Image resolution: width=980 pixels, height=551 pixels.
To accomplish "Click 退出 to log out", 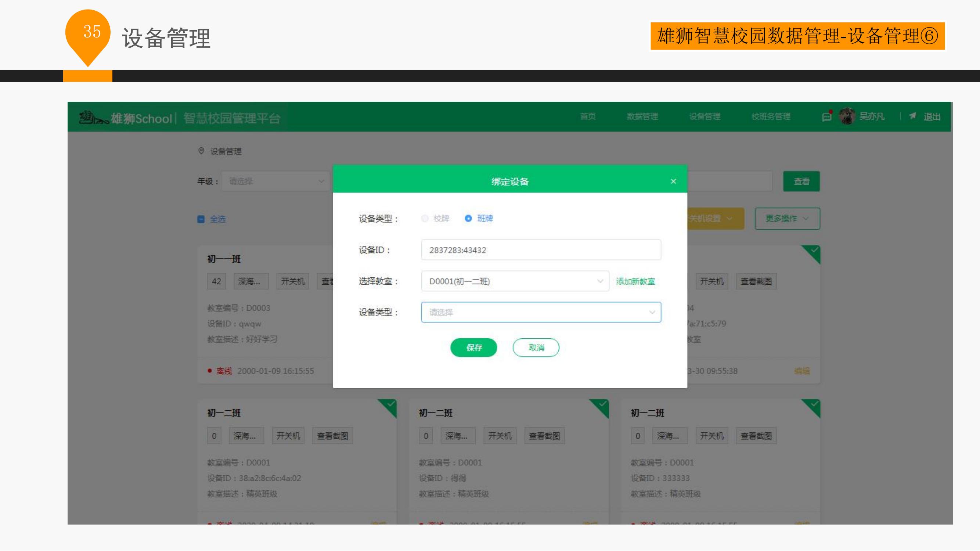I will [x=932, y=117].
